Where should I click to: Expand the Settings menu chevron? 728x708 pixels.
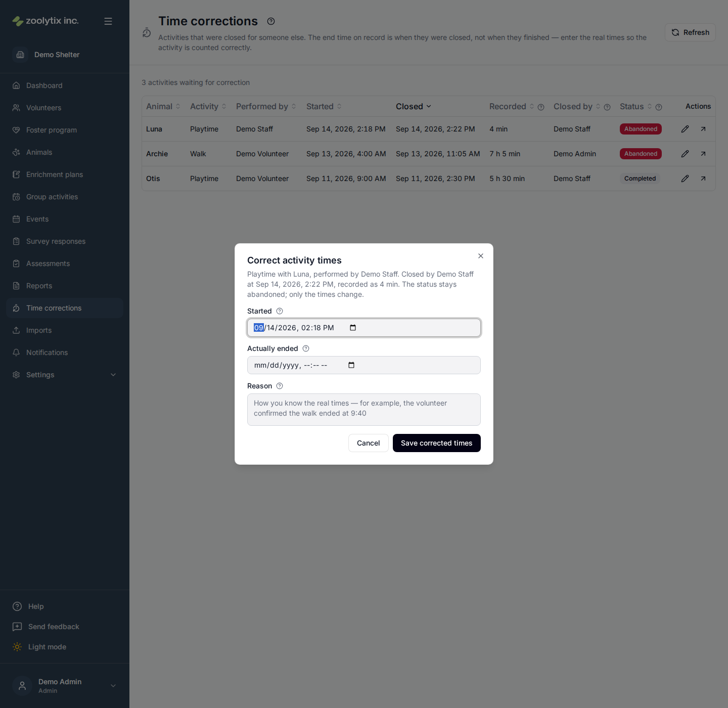click(113, 375)
